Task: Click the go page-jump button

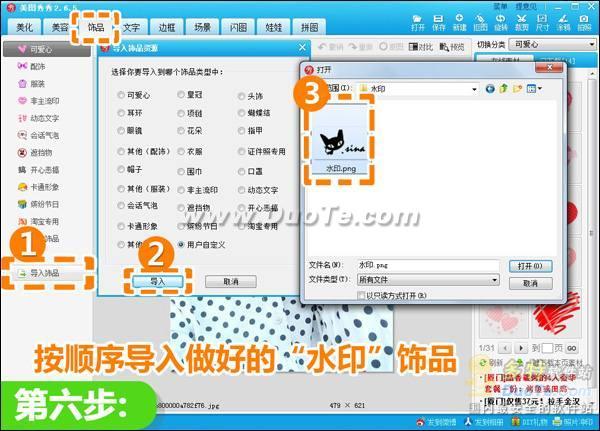Action: click(572, 348)
